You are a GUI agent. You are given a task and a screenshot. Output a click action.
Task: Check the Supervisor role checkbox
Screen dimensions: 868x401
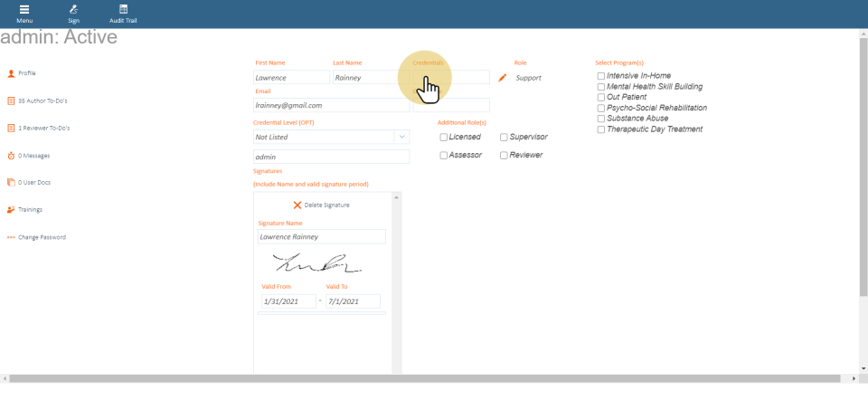click(504, 138)
